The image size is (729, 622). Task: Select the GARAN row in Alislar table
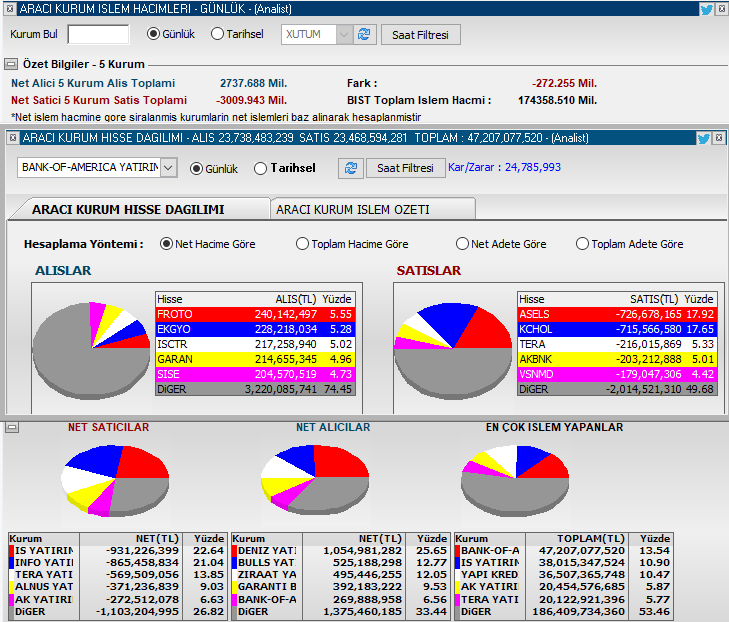tap(255, 359)
